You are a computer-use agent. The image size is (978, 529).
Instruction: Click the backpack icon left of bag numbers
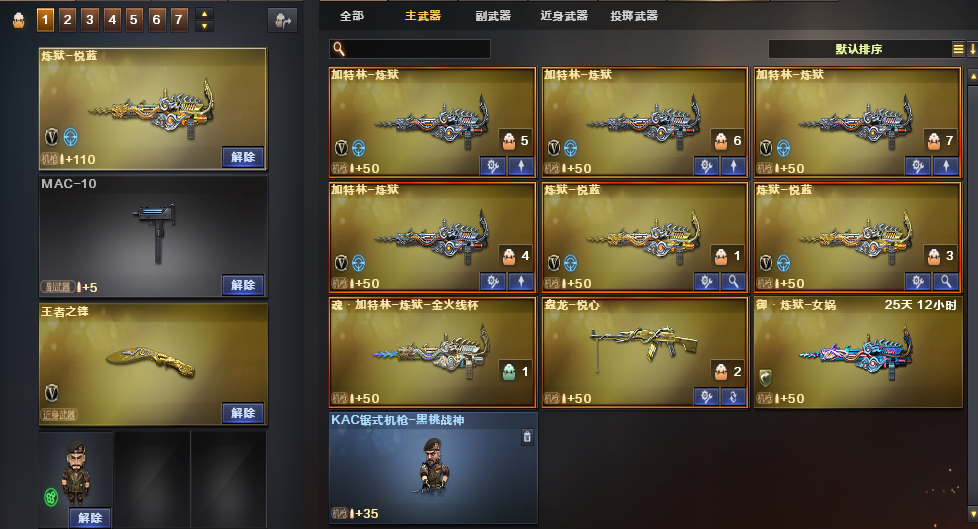(19, 21)
